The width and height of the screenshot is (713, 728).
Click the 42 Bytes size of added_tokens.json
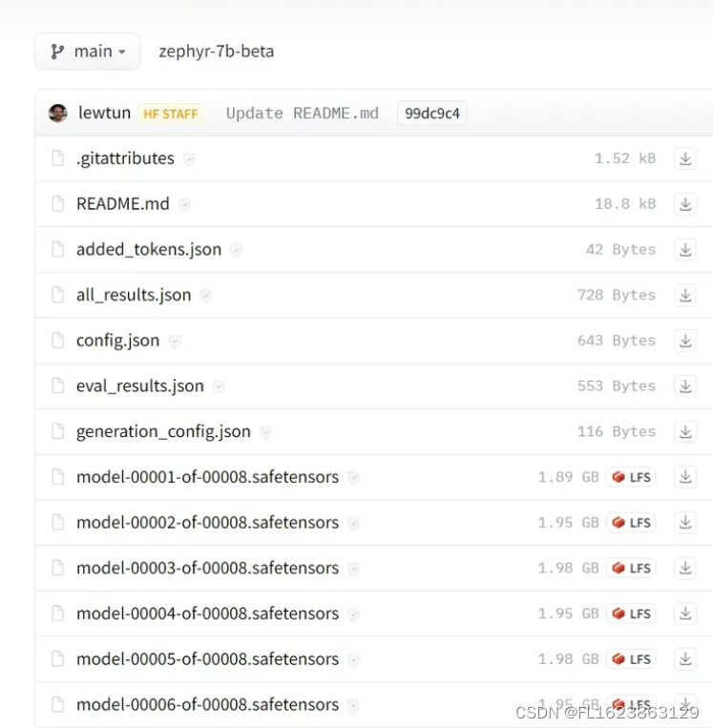click(x=620, y=250)
